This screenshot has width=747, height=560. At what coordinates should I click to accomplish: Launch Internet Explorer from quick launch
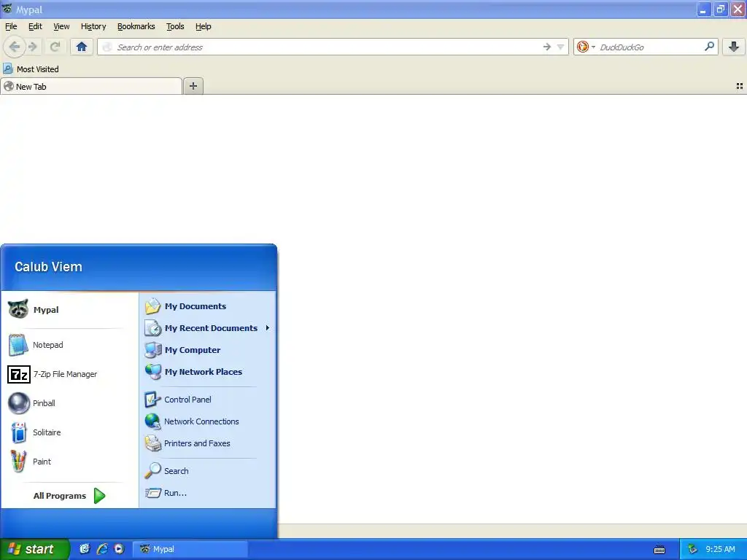pyautogui.click(x=102, y=549)
